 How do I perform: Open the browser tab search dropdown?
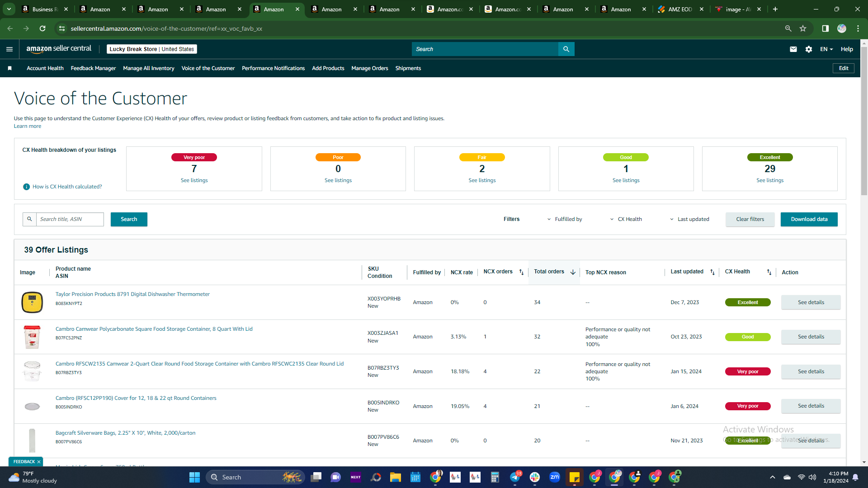click(x=9, y=9)
